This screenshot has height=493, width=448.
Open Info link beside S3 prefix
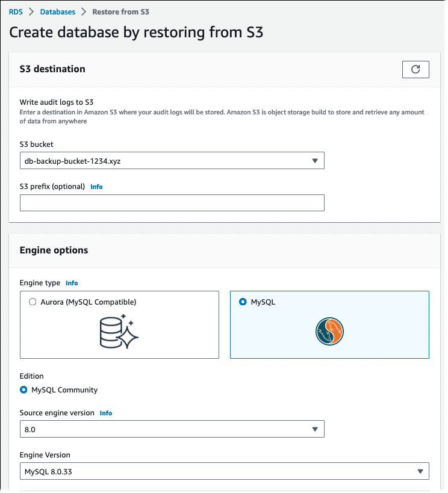tap(96, 187)
